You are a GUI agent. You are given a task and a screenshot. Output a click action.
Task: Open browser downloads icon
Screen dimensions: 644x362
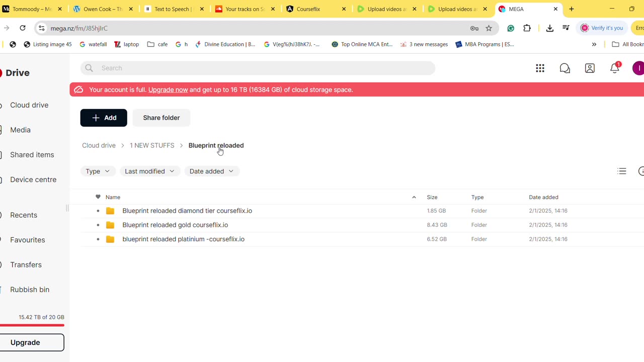pos(549,28)
